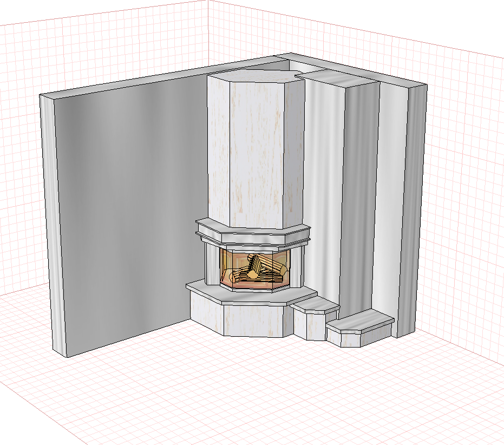This screenshot has width=504, height=445.
Task: Click the top edge of the left wall
Action: point(161,77)
